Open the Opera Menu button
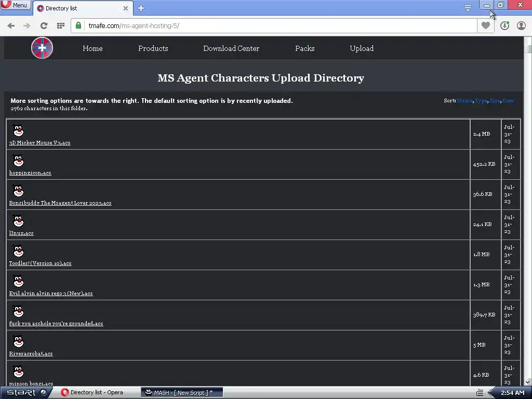The image size is (532, 399). (x=15, y=5)
